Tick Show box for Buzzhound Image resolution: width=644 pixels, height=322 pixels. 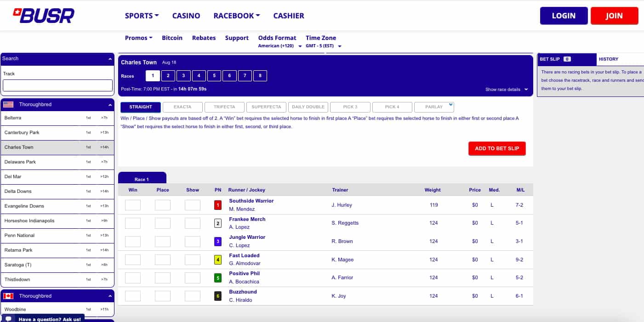193,296
